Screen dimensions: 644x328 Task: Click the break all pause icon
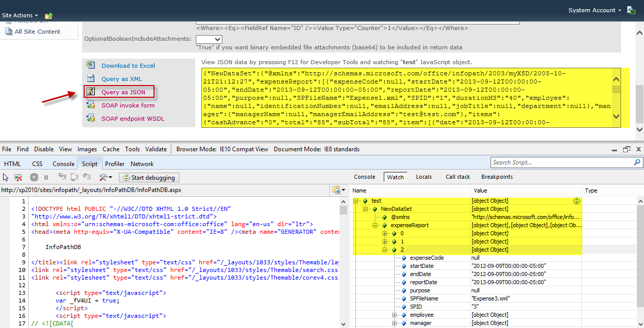click(x=46, y=177)
